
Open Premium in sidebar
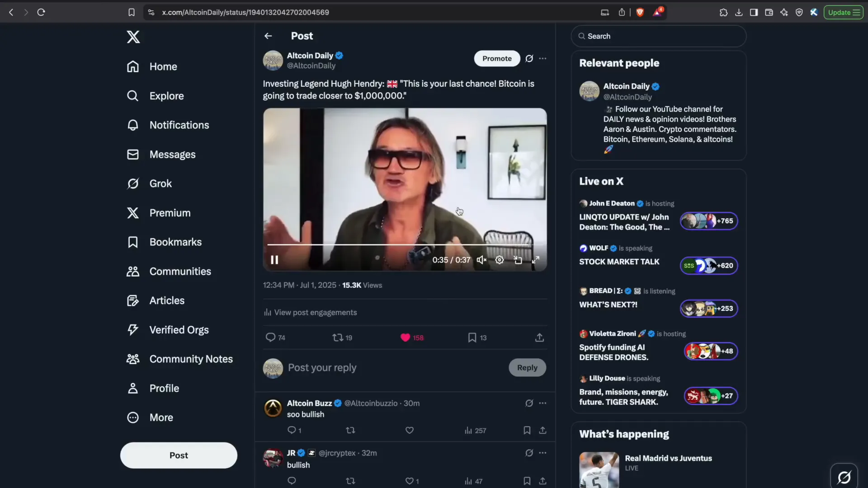coord(159,213)
